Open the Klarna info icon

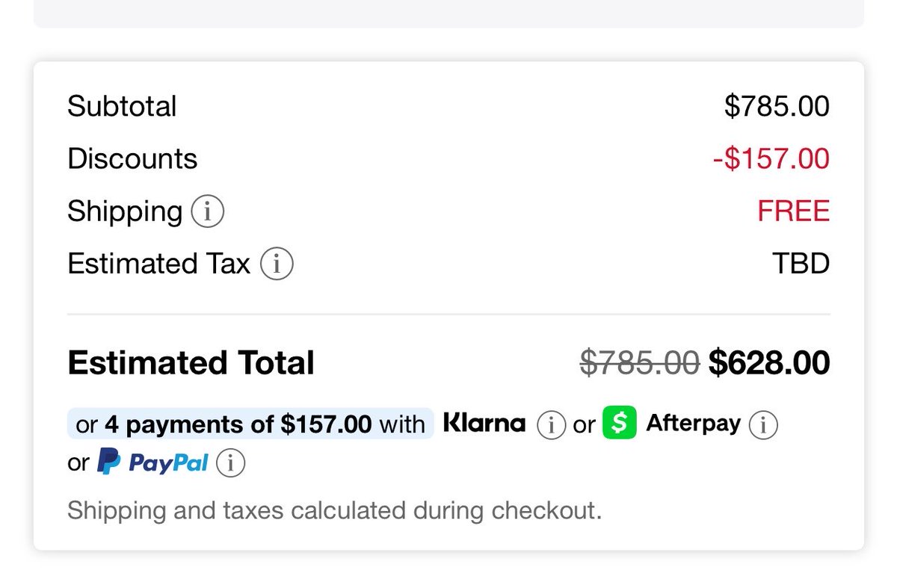coord(551,425)
